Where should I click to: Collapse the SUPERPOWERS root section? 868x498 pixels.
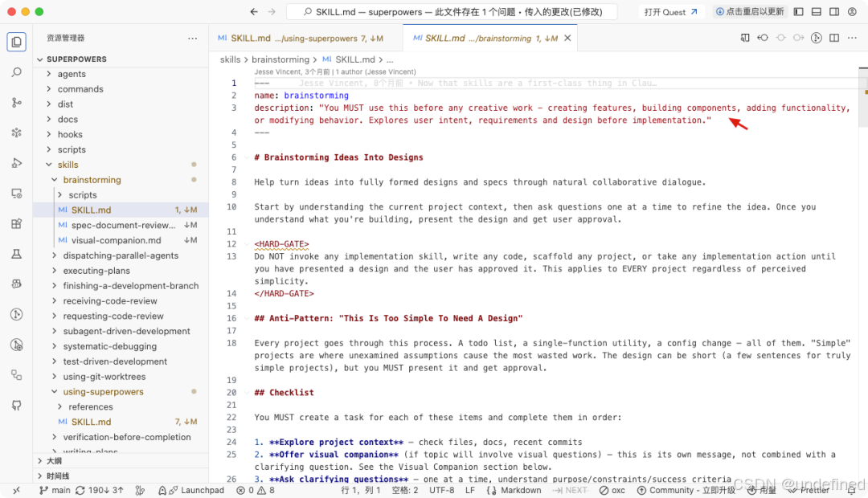121,59
